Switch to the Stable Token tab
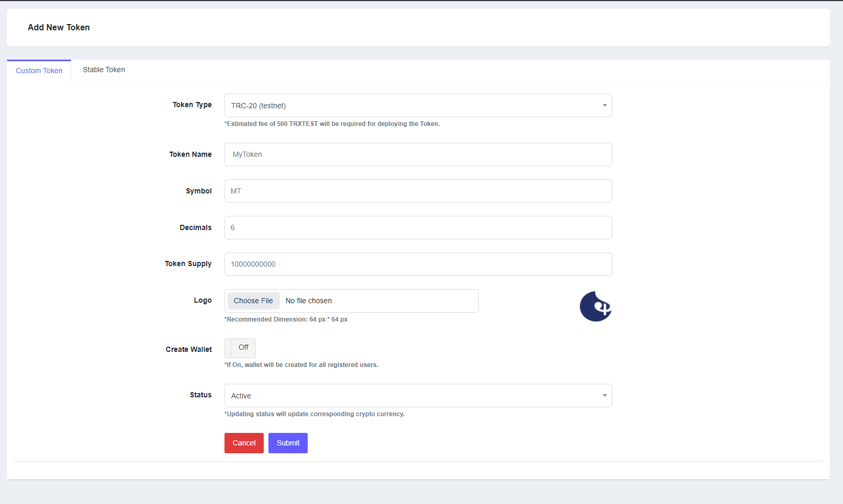This screenshot has width=843, height=504. point(104,70)
